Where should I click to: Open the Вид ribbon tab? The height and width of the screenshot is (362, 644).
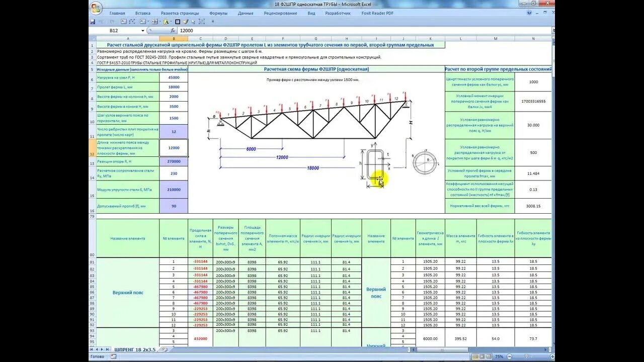311,14
